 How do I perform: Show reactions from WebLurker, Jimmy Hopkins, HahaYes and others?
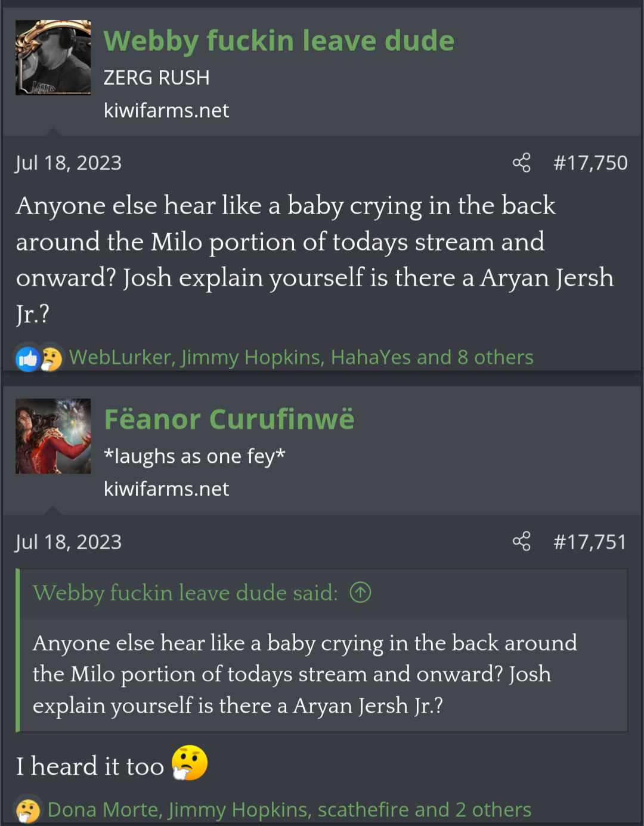pyautogui.click(x=301, y=357)
